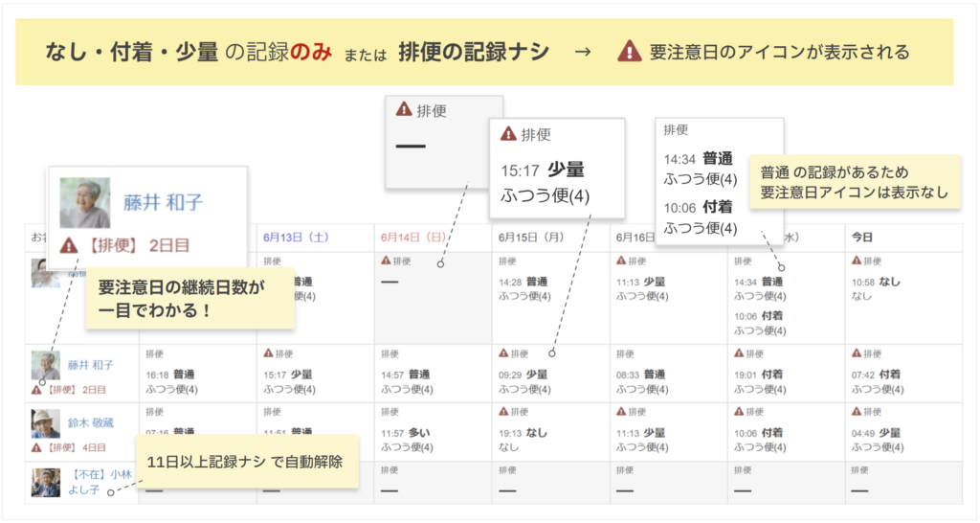Screen dimensions: 980x523
Task: Open 鈴木 敬蔵's resident profile link
Action: [x=91, y=423]
